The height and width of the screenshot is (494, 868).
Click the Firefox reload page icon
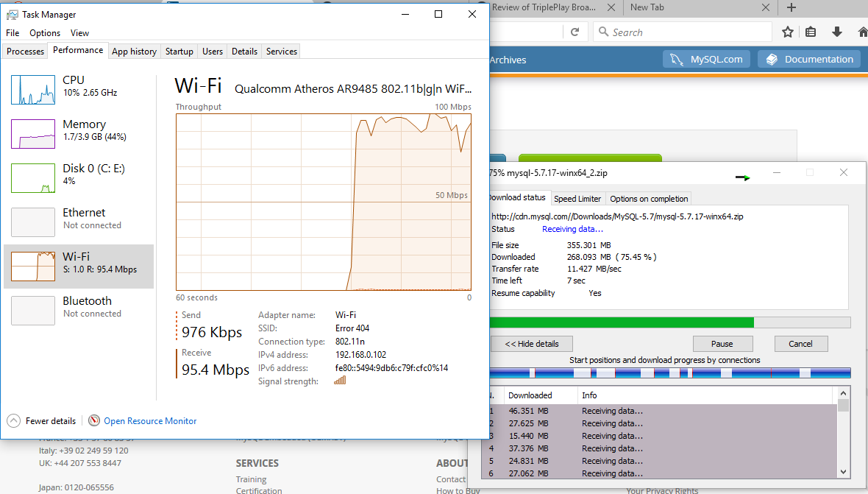click(x=575, y=32)
